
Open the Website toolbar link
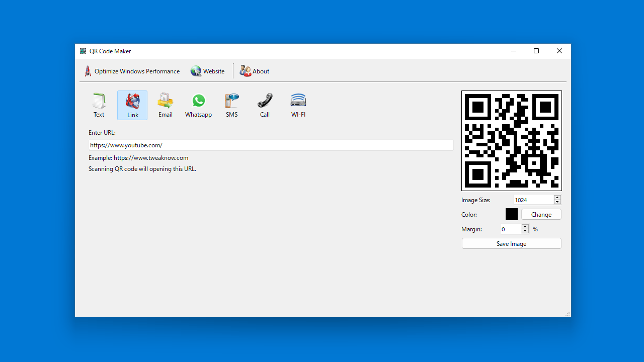[207, 71]
